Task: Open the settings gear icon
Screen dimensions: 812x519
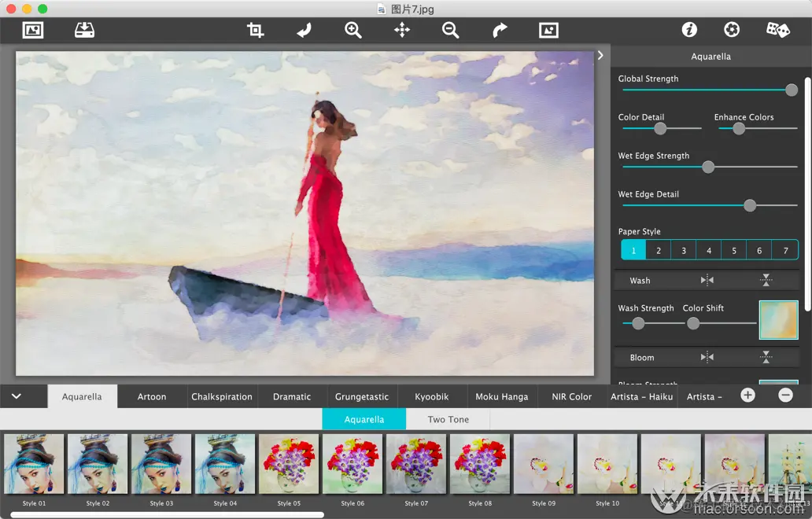Action: coord(732,30)
